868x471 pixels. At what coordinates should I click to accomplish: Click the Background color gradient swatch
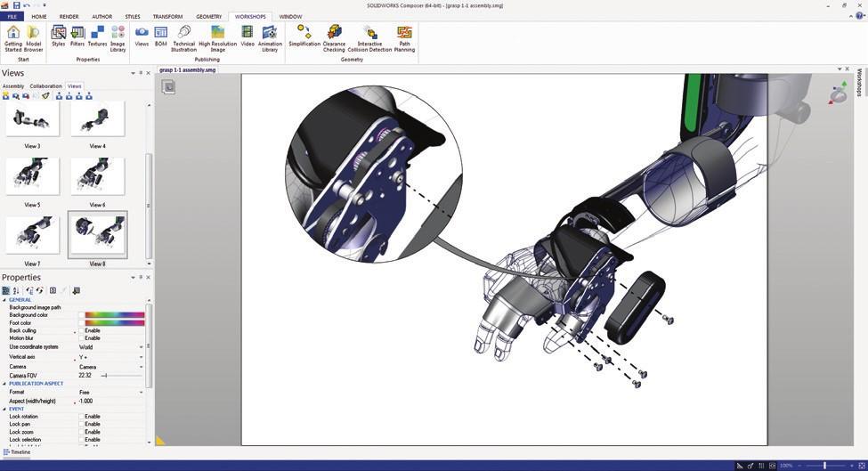coord(114,315)
